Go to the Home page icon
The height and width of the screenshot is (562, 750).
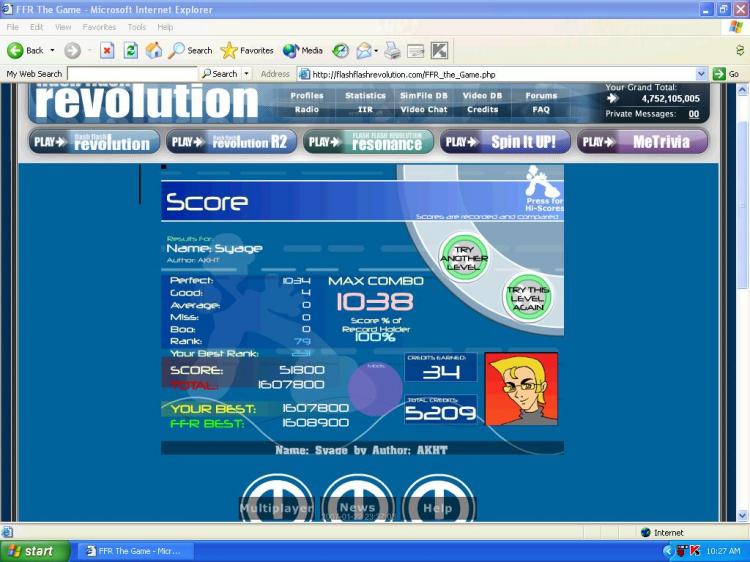[x=154, y=50]
